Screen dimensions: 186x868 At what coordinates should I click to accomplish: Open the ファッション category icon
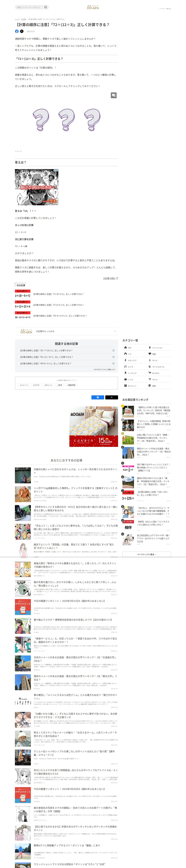pos(150,347)
